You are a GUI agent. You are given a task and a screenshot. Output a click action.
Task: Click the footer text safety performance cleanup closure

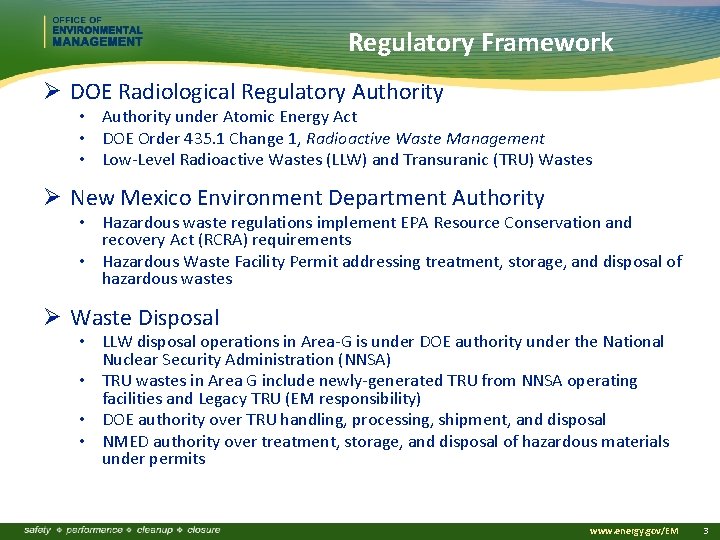[x=122, y=530]
